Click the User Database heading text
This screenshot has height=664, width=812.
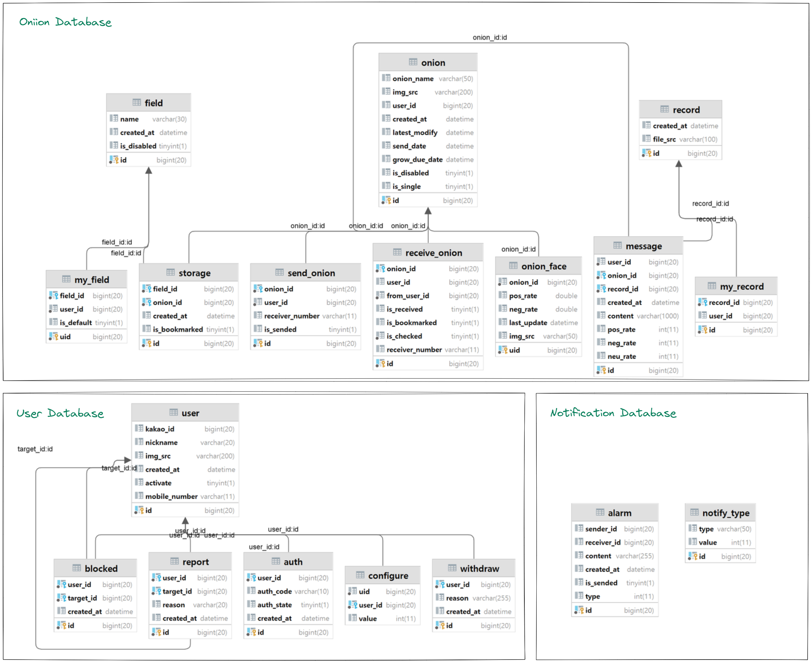point(60,413)
